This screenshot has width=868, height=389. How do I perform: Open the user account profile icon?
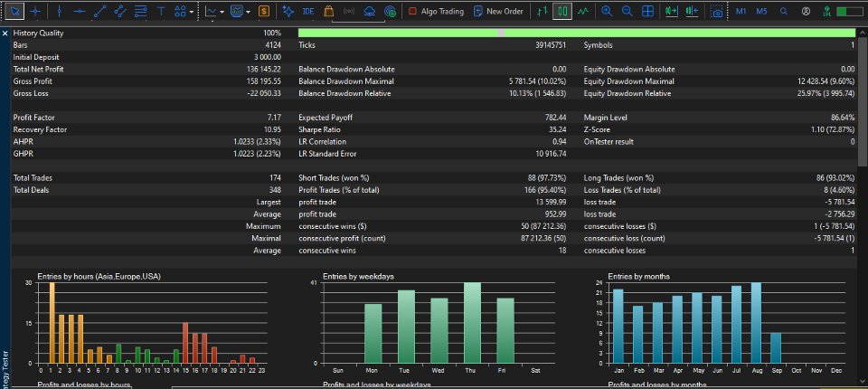coord(806,11)
